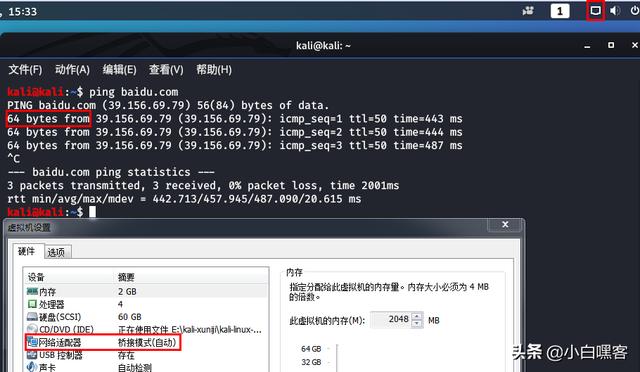
Task: Click the 15:33 clock in top panel
Action: tap(22, 11)
